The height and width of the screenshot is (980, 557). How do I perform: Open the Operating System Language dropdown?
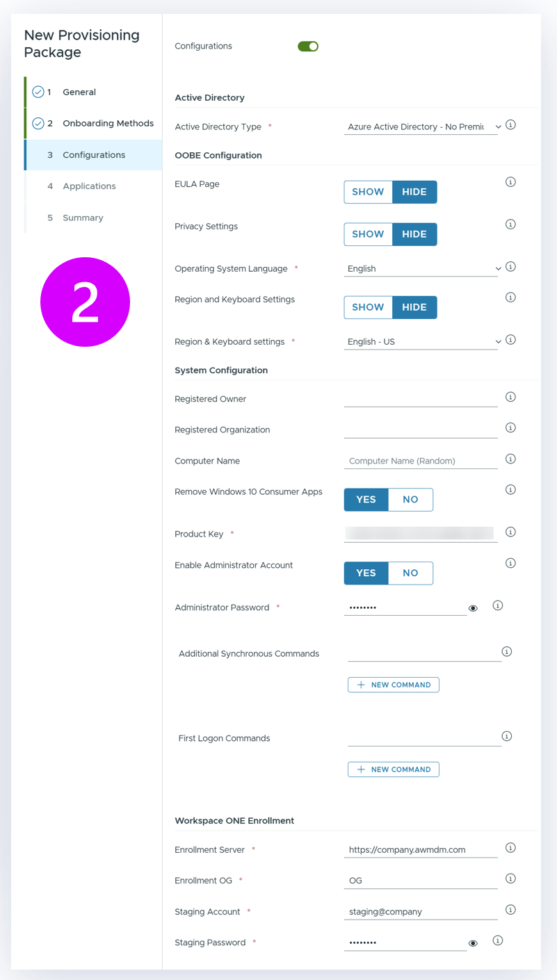498,268
